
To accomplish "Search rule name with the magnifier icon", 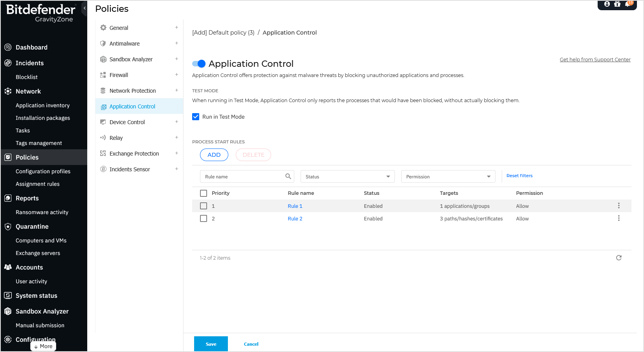I will point(288,176).
